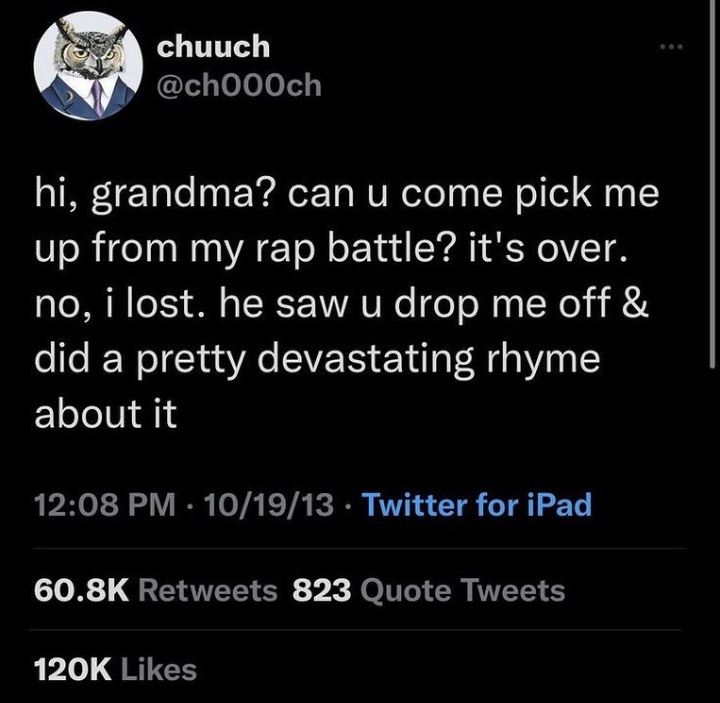Screen dimensions: 720x703
Task: Open the Twitter for iPad source link
Action: tap(476, 504)
